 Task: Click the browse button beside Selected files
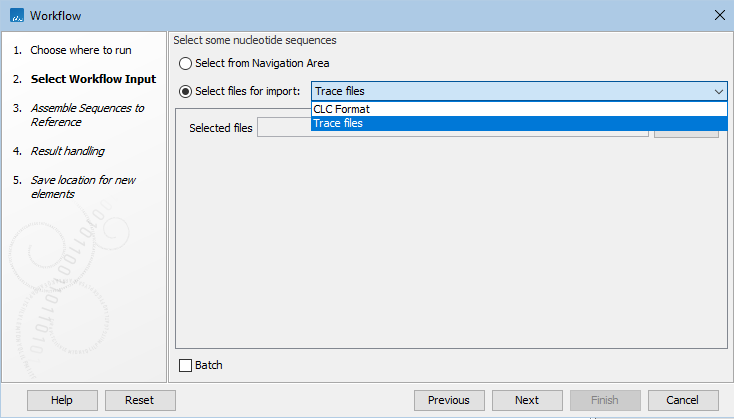pos(686,132)
